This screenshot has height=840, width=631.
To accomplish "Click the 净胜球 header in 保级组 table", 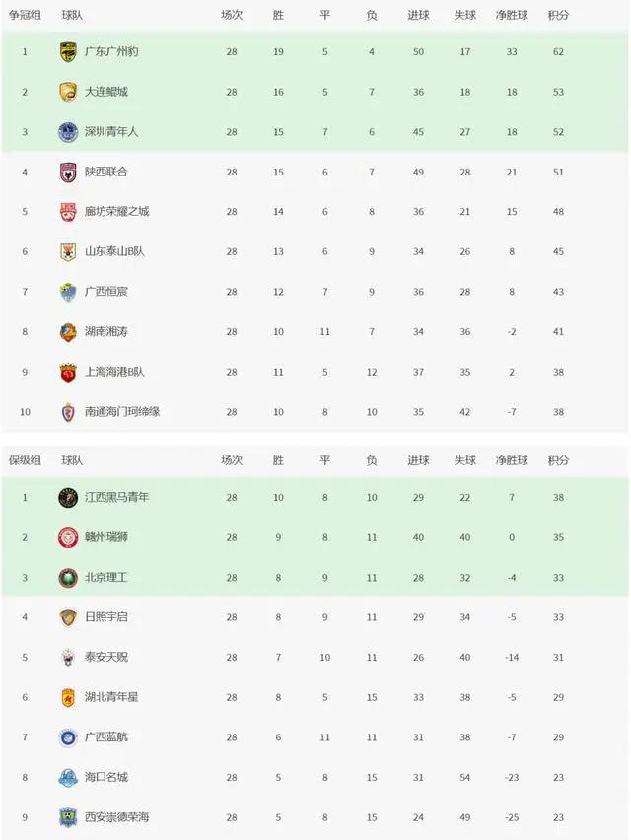I will [x=512, y=460].
